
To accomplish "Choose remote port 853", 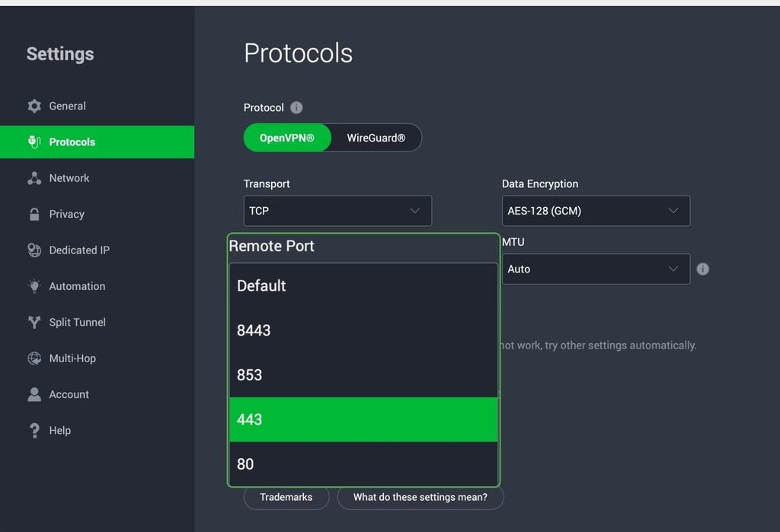I will click(363, 375).
